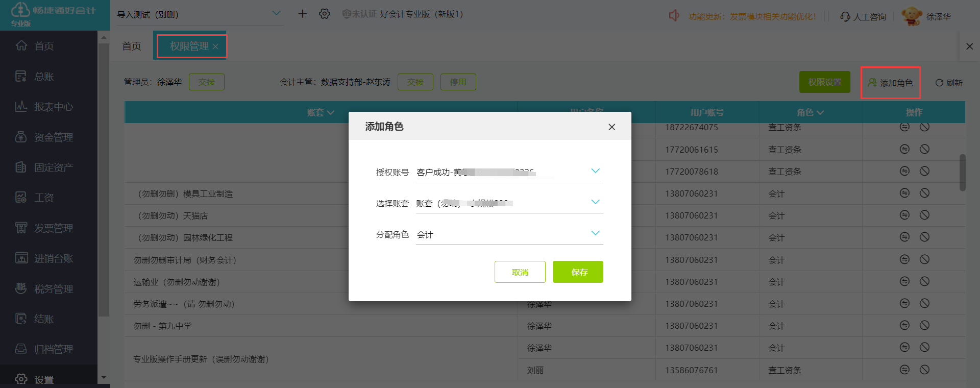Click 取消 to cancel adding role
The image size is (980, 388).
[520, 272]
